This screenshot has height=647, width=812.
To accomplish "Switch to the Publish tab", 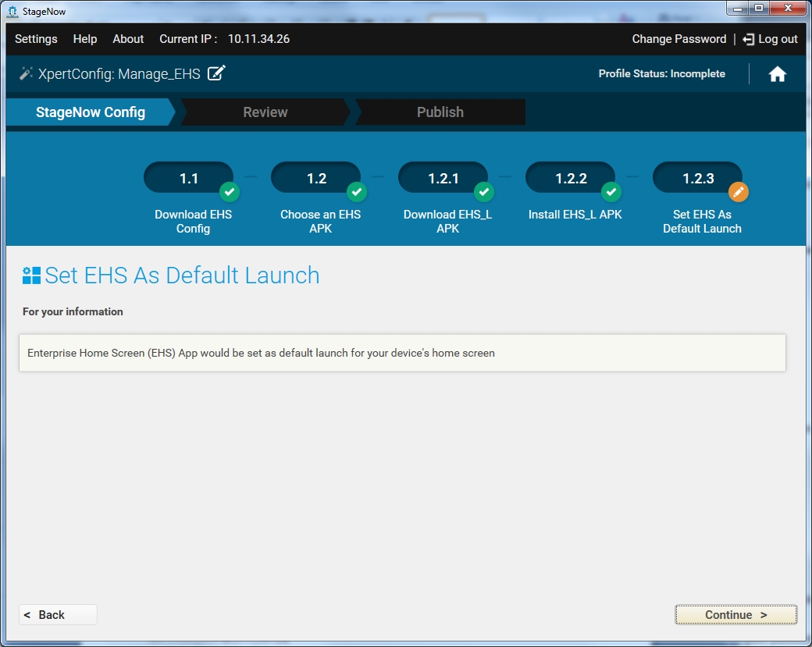I will click(x=440, y=112).
